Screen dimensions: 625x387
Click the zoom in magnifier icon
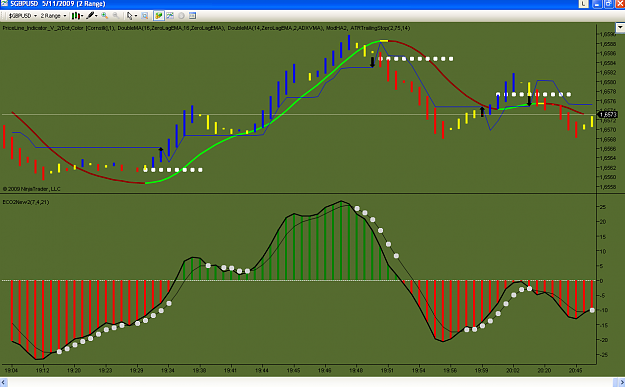[x=104, y=16]
